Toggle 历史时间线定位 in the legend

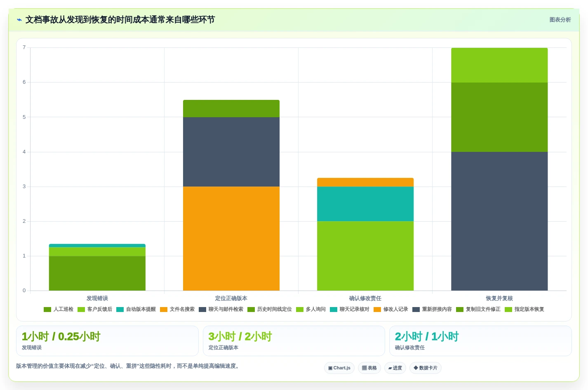click(270, 309)
